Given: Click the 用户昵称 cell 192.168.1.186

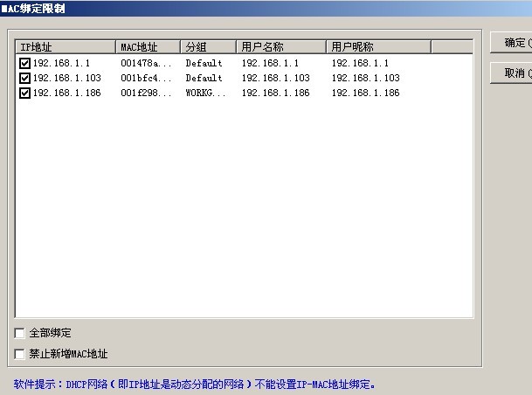Looking at the screenshot, I should click(365, 93).
